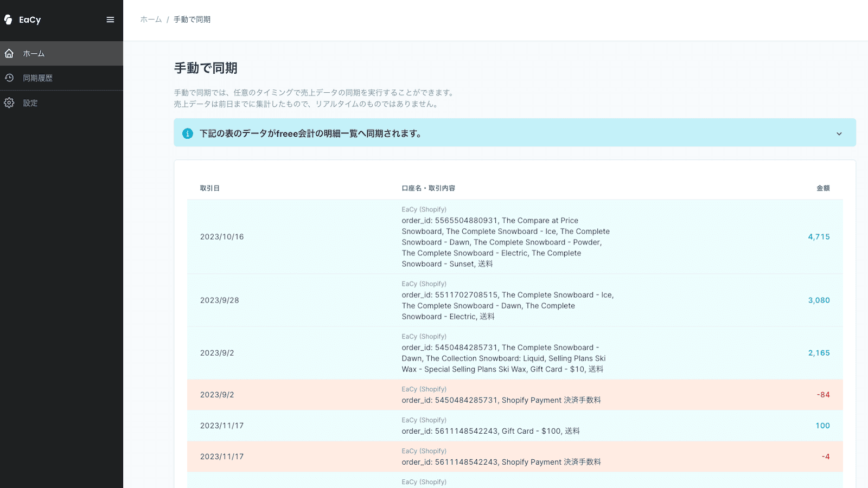The image size is (868, 488).
Task: Expand the freee sync info banner chevron
Action: [839, 133]
